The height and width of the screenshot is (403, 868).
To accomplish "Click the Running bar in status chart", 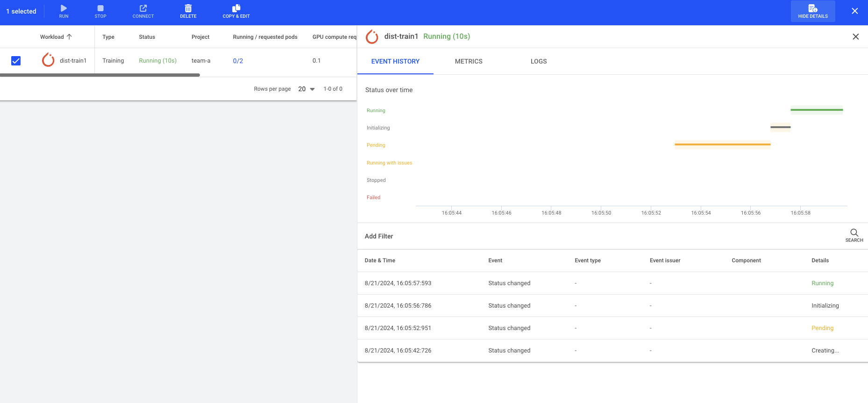I will (x=817, y=110).
